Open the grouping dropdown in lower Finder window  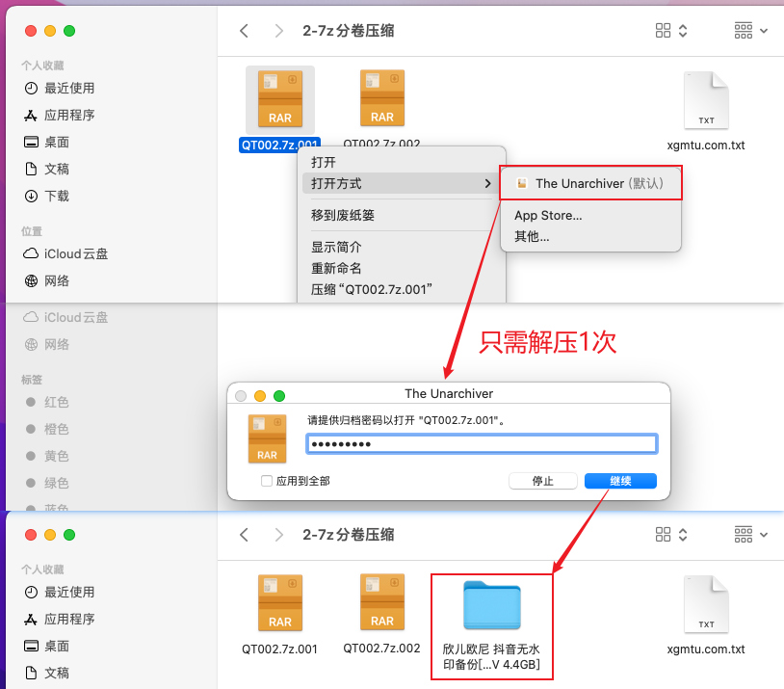pos(750,535)
